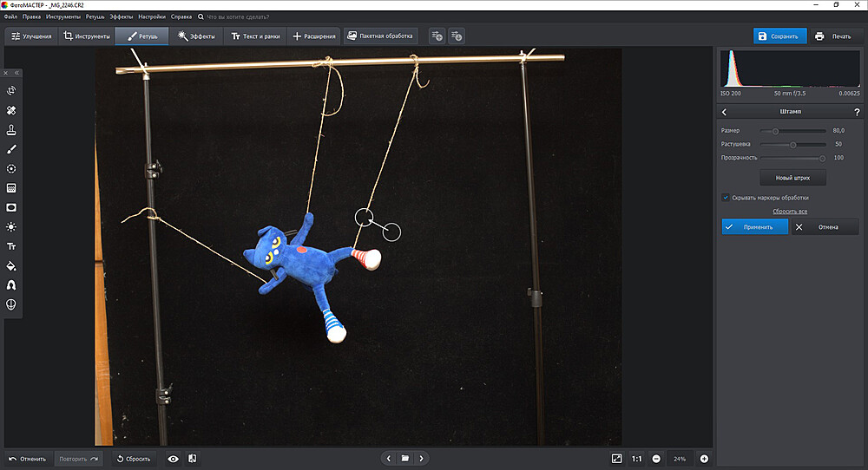Click the fit-to-screen icon in bottom bar
The width and height of the screenshot is (868, 470).
616,458
